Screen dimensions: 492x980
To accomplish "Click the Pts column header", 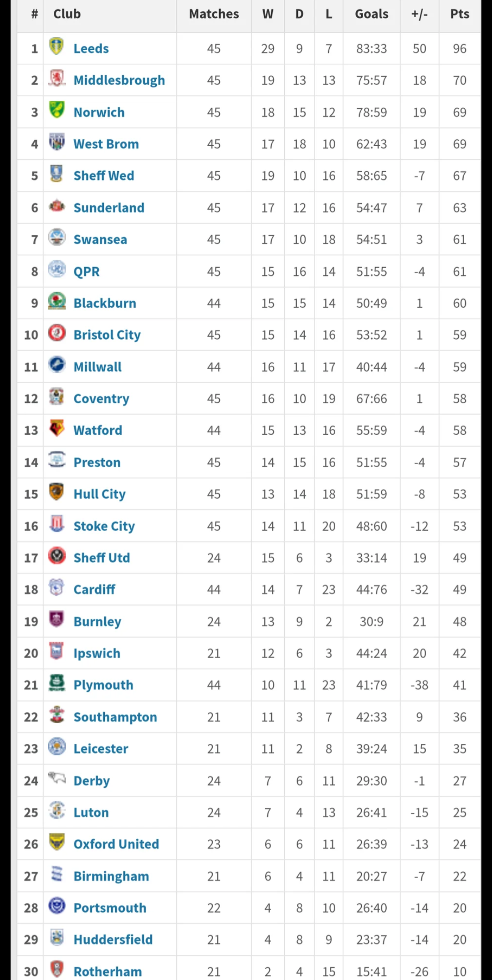I will click(460, 14).
